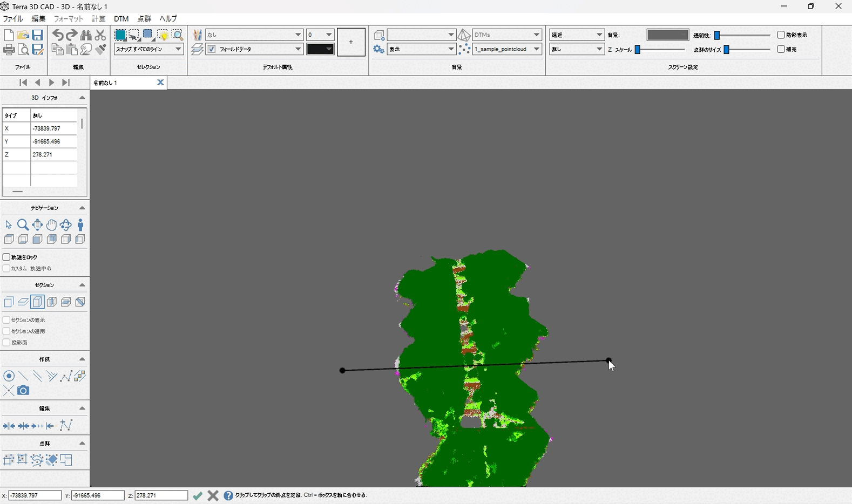Collapse the ナビゲーション panel
The height and width of the screenshot is (504, 852).
tap(82, 208)
